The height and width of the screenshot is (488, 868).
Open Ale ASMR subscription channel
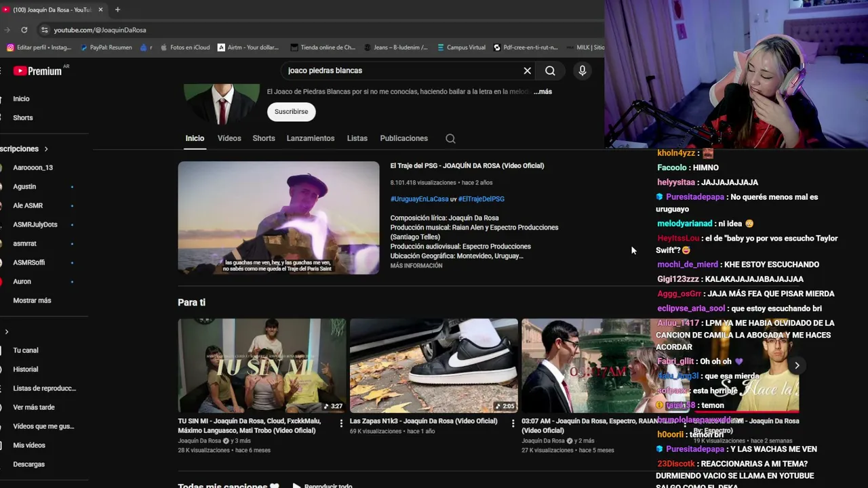[x=28, y=205]
